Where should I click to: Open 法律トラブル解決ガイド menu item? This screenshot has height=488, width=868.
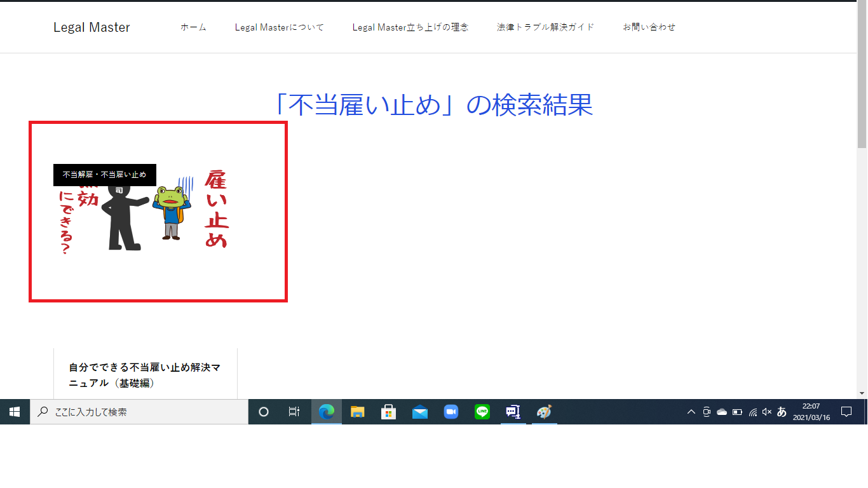click(x=546, y=27)
